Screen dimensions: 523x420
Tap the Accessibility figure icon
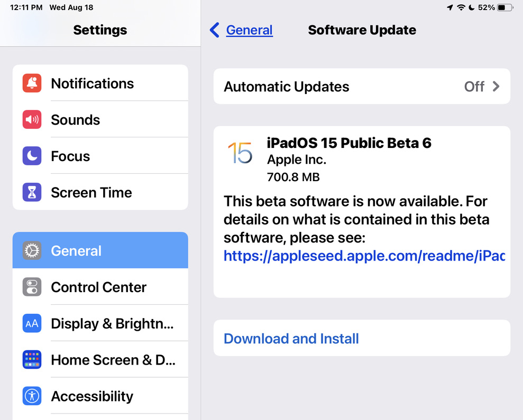pyautogui.click(x=32, y=396)
